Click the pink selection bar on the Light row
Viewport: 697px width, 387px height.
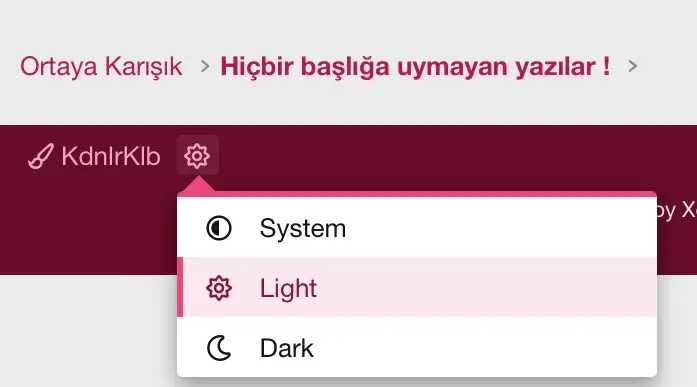(180, 287)
